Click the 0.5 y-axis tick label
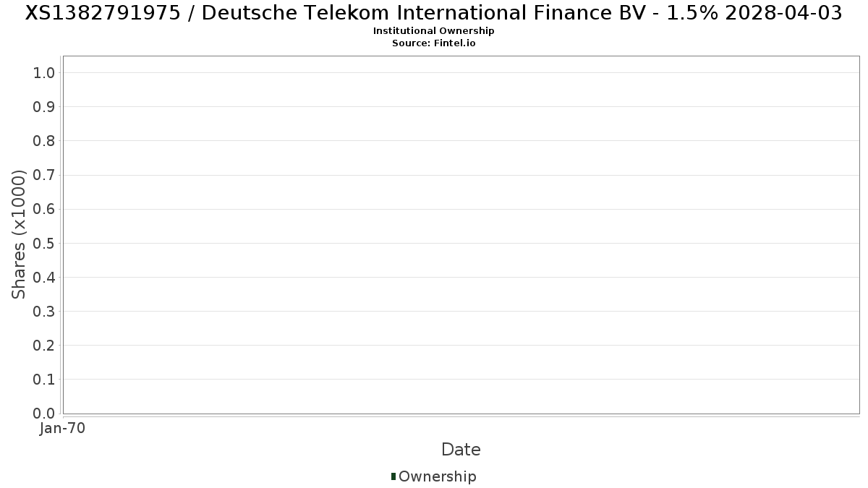 click(44, 243)
